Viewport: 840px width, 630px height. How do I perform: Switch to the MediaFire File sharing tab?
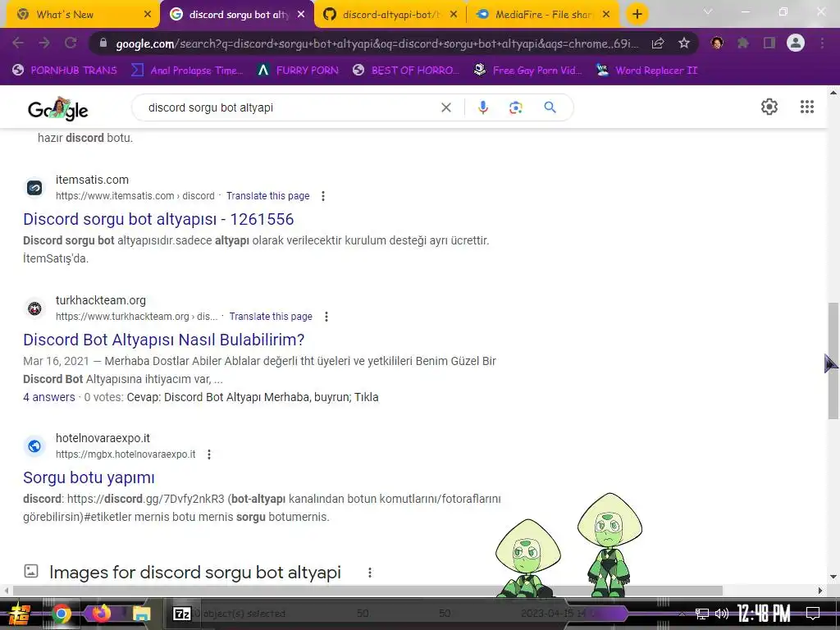[543, 15]
